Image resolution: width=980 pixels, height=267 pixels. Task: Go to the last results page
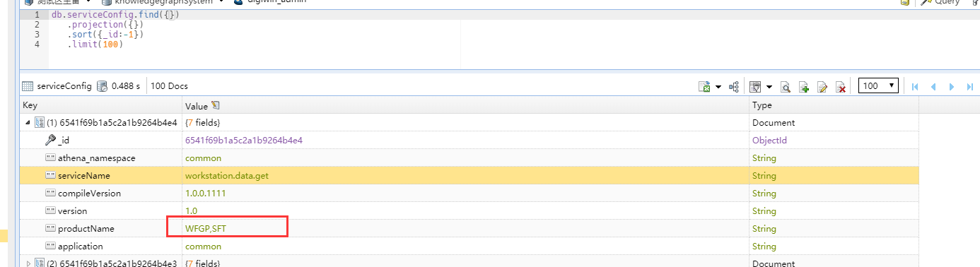970,86
